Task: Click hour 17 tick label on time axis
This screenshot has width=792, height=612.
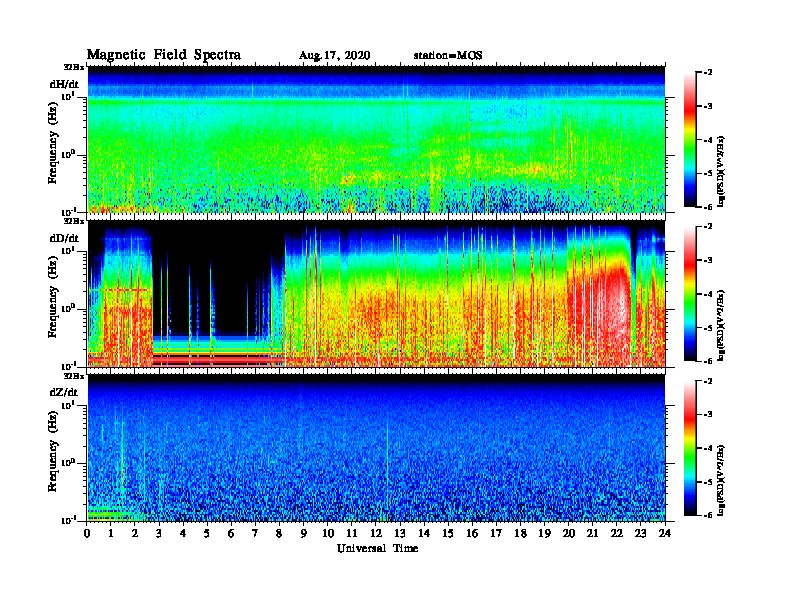Action: pyautogui.click(x=497, y=534)
